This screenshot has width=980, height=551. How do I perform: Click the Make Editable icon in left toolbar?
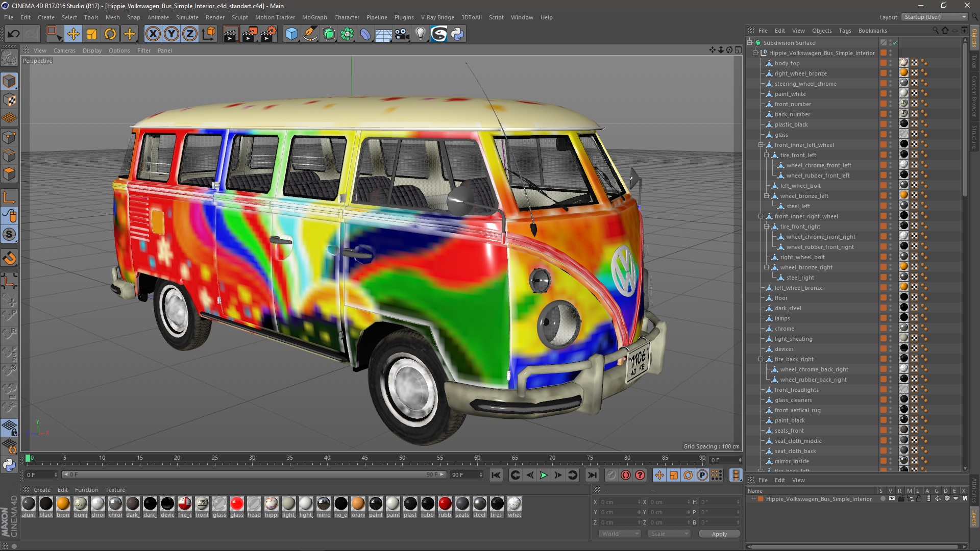coord(9,58)
